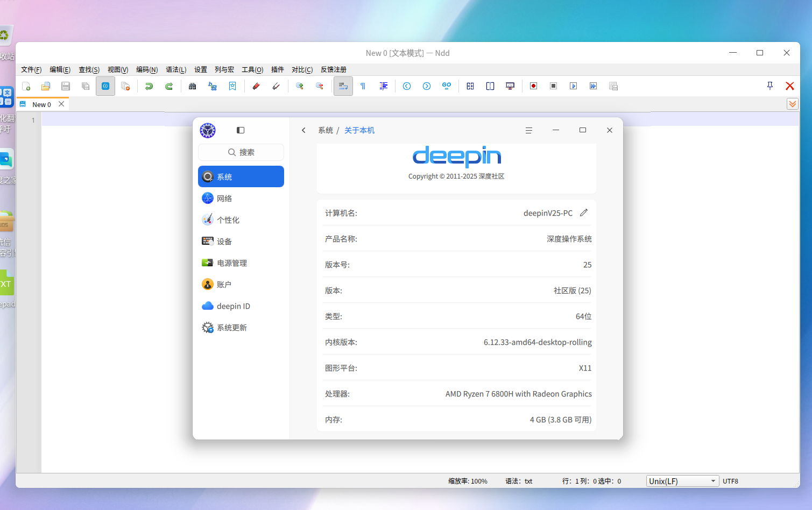Open 电源管理 in the sidebar

tap(241, 263)
